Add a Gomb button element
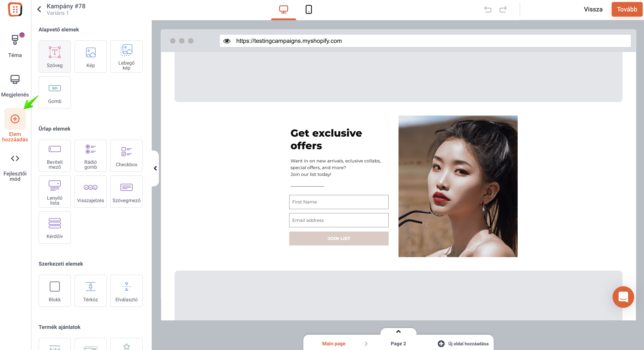The image size is (644, 350). (55, 92)
